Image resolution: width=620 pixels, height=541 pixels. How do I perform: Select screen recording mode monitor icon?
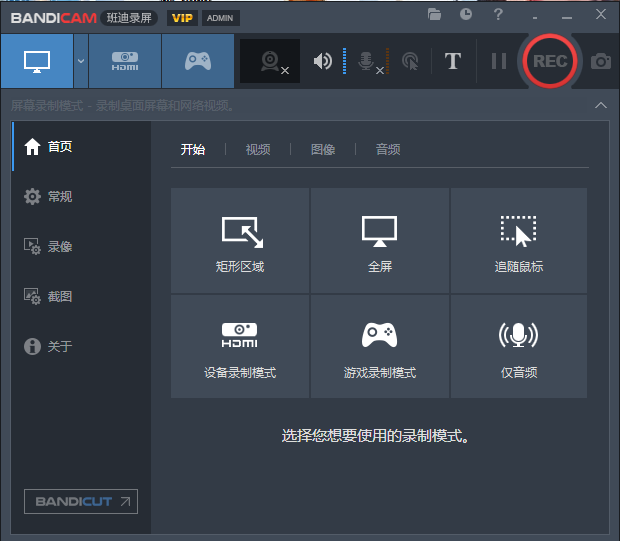[x=37, y=61]
